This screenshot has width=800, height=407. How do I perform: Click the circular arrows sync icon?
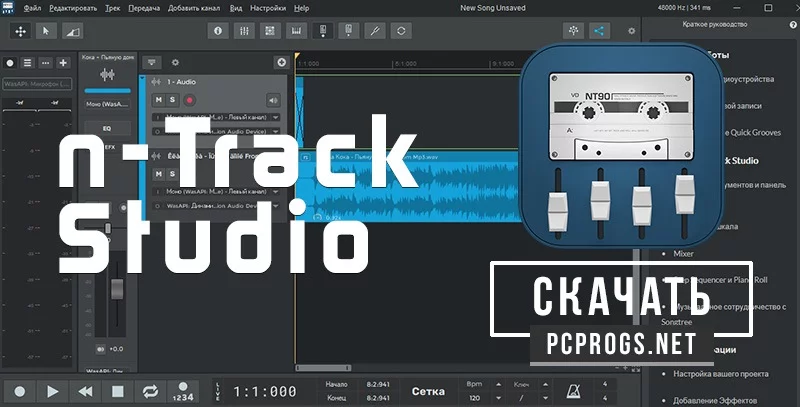click(x=401, y=31)
